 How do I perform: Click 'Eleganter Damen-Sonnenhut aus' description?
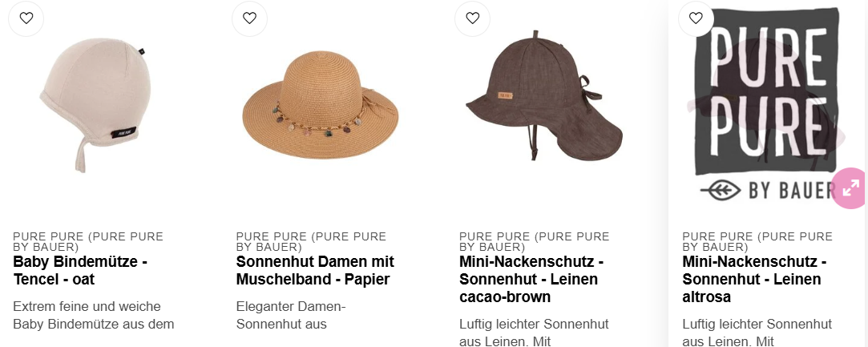(x=291, y=316)
